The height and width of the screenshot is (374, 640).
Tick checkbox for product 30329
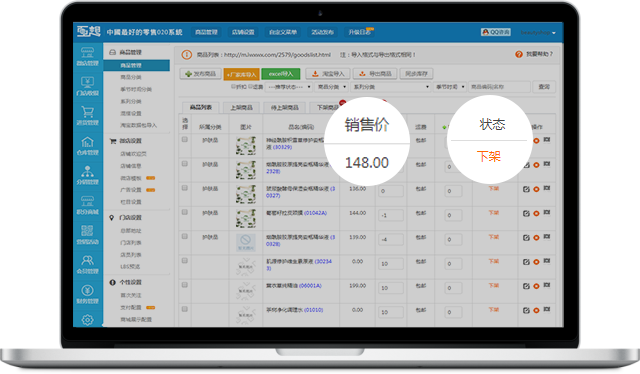pyautogui.click(x=184, y=140)
